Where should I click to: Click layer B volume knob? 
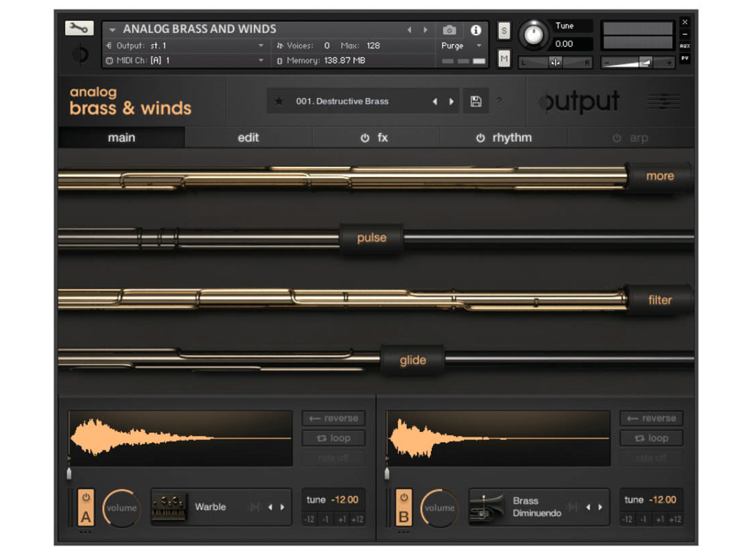tap(439, 507)
